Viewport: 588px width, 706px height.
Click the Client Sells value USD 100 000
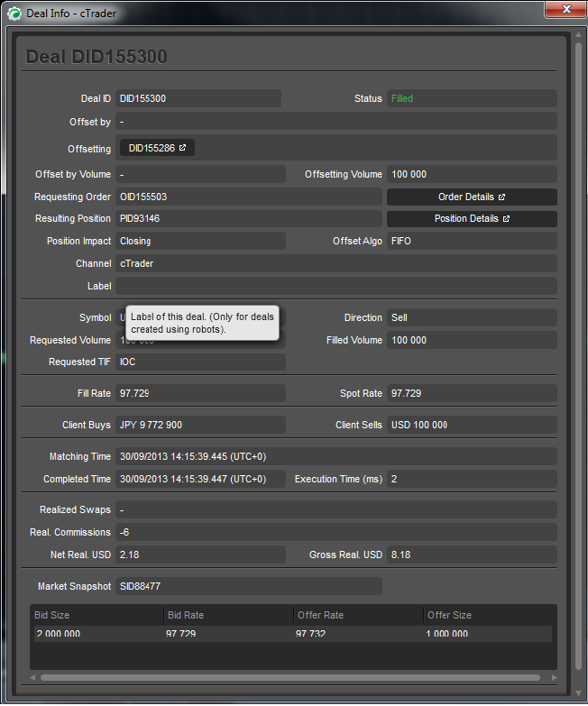472,425
